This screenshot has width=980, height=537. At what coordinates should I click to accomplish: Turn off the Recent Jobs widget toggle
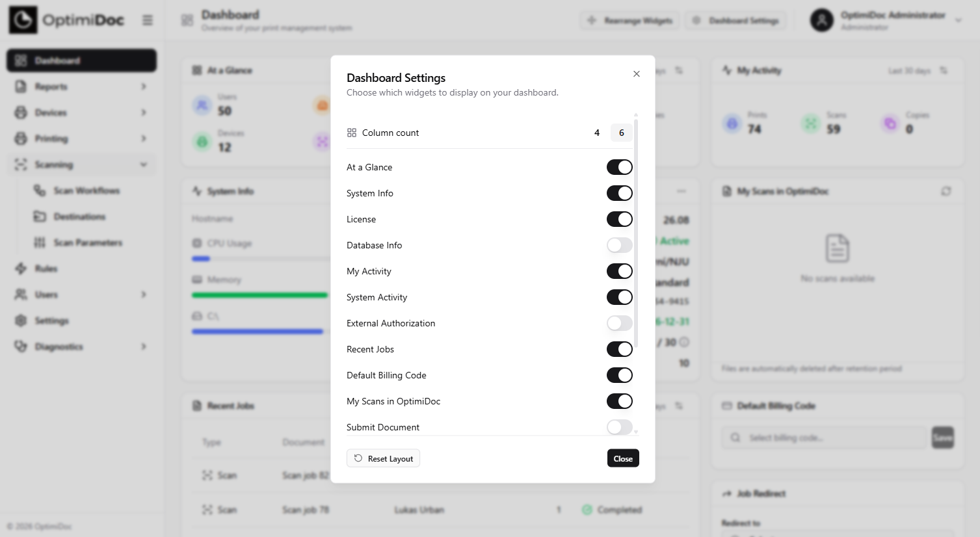pyautogui.click(x=620, y=349)
